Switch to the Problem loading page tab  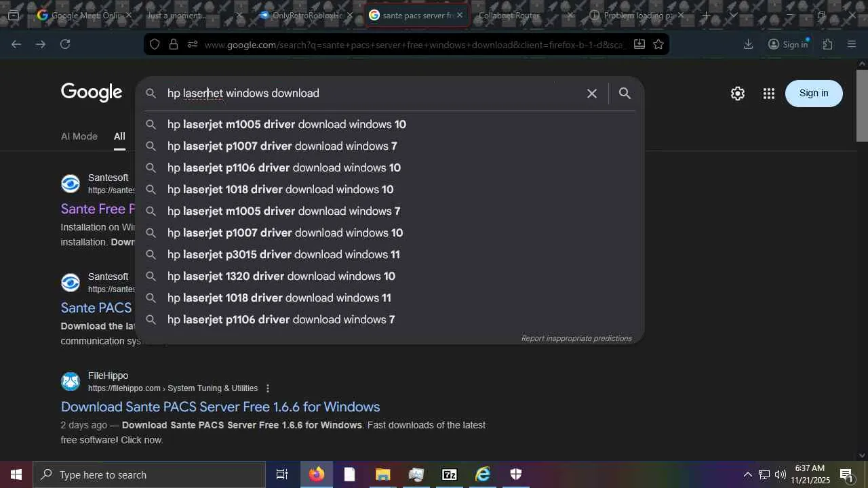pyautogui.click(x=636, y=15)
